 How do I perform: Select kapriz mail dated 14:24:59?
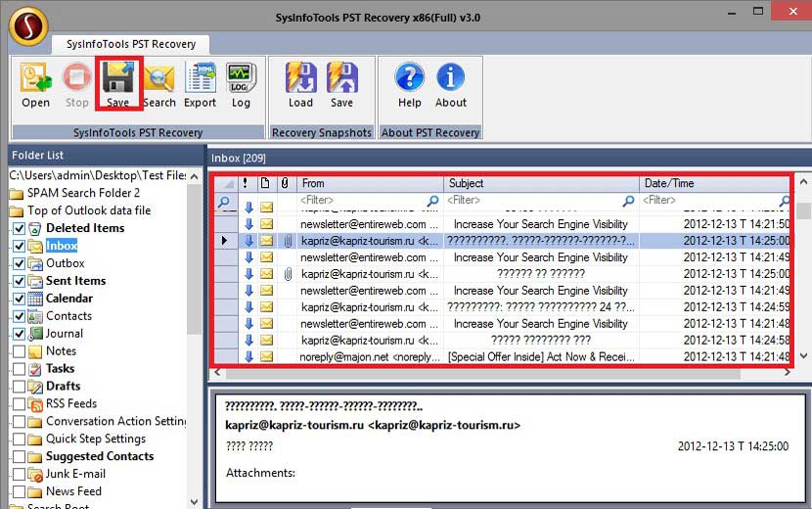pos(501,307)
